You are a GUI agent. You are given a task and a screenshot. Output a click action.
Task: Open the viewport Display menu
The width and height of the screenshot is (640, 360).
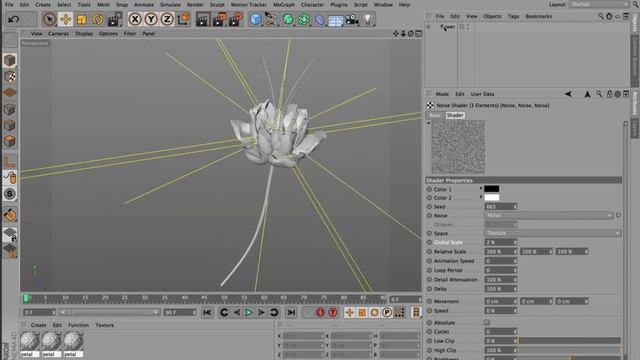[84, 34]
